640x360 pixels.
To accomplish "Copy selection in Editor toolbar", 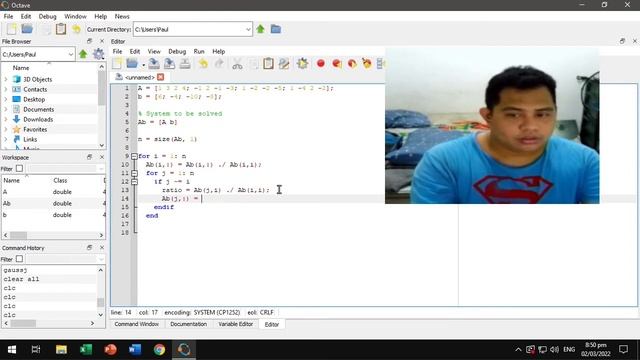I will coord(253,63).
